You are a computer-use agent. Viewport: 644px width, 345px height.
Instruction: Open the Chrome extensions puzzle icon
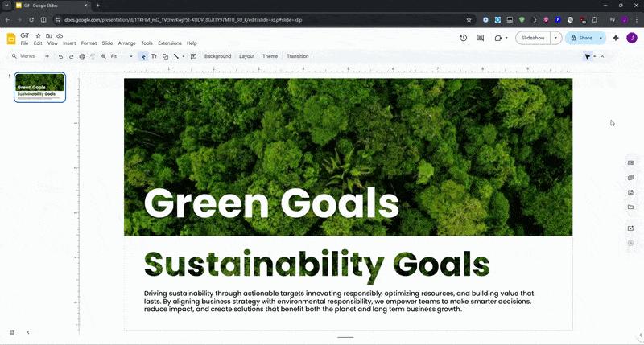[x=594, y=19]
